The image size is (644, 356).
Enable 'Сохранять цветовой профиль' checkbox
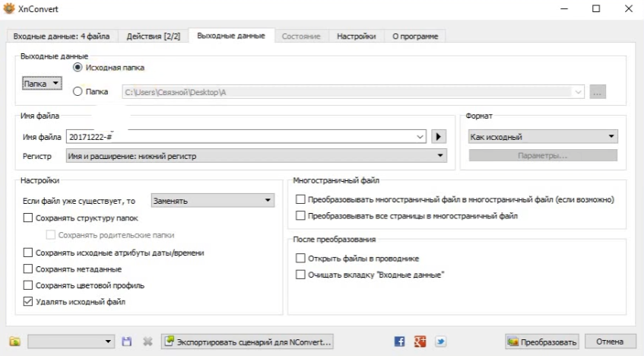[27, 285]
